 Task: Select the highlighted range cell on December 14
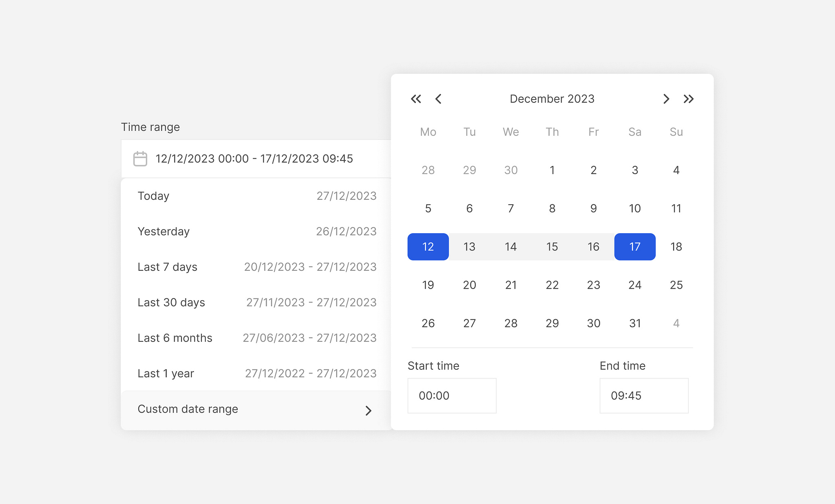click(x=510, y=247)
